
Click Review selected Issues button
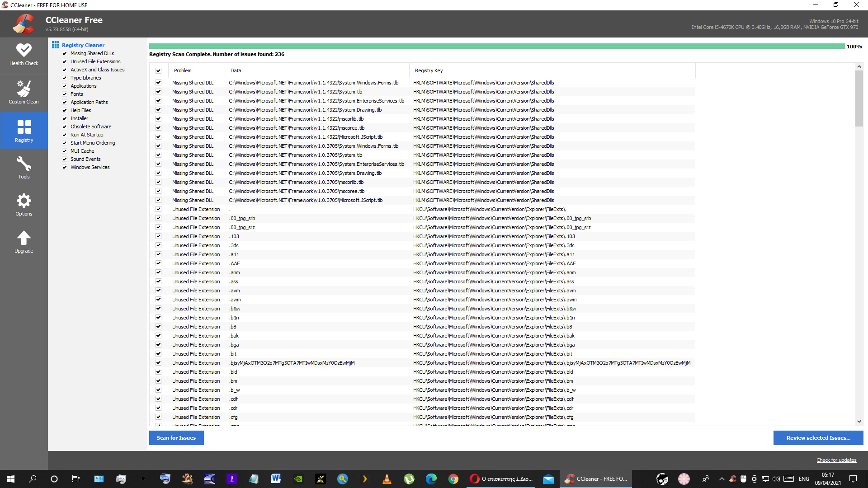(x=818, y=438)
